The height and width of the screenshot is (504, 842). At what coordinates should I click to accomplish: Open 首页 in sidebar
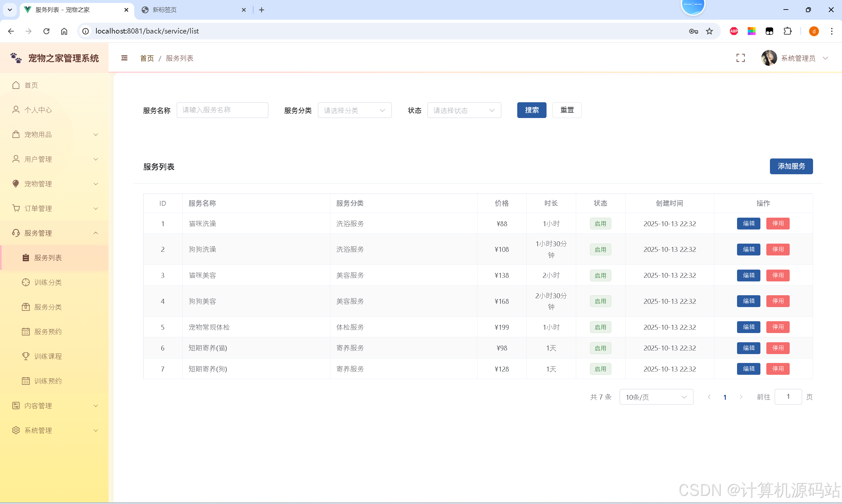point(54,85)
